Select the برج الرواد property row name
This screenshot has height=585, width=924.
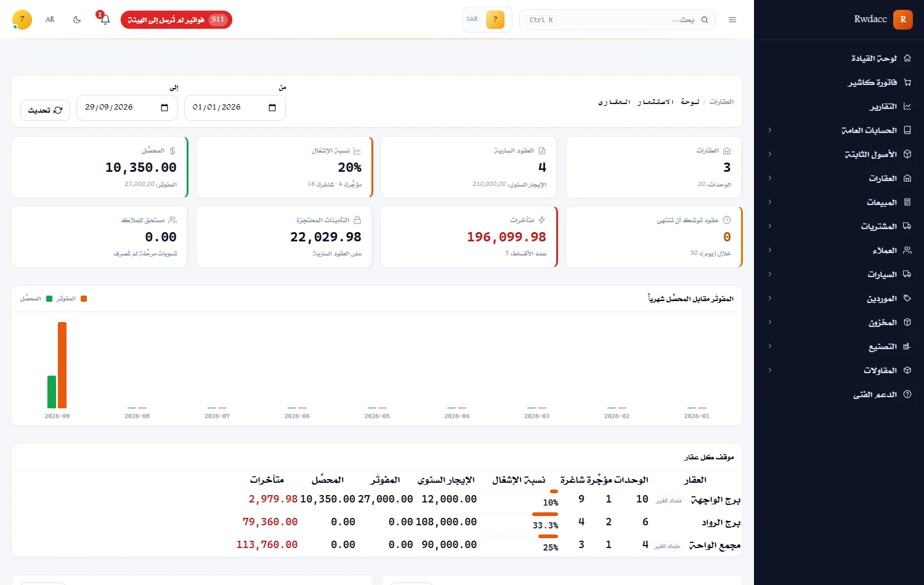[721, 523]
